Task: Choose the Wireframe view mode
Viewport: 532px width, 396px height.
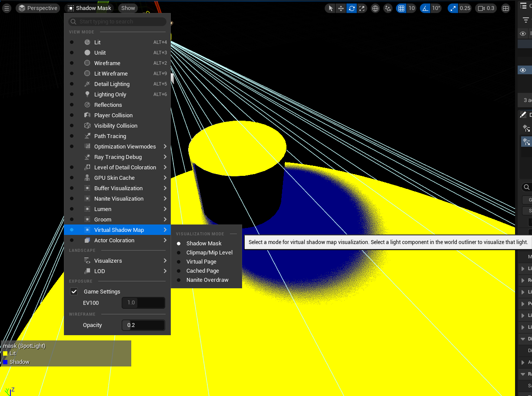Action: point(107,63)
